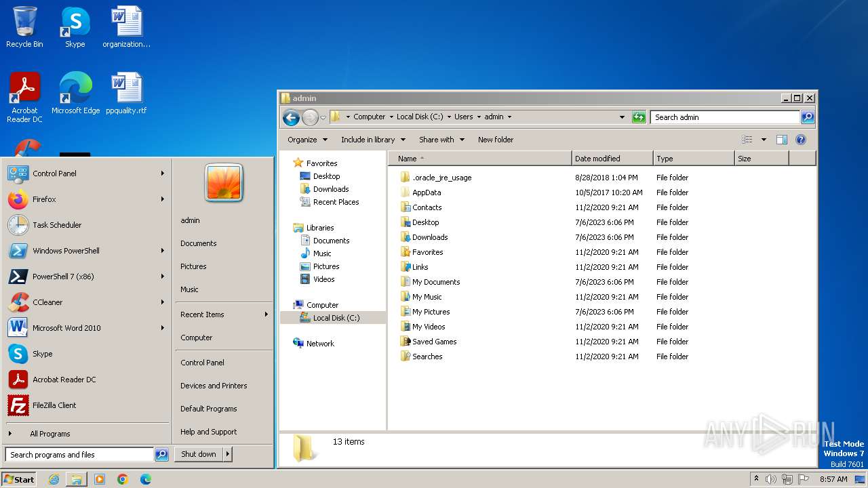
Task: Open Pictures from Start menu right pane
Action: (194, 266)
